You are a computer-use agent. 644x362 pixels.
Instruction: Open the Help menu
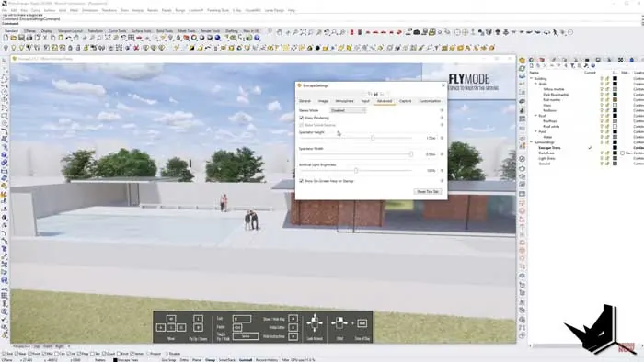[292, 10]
